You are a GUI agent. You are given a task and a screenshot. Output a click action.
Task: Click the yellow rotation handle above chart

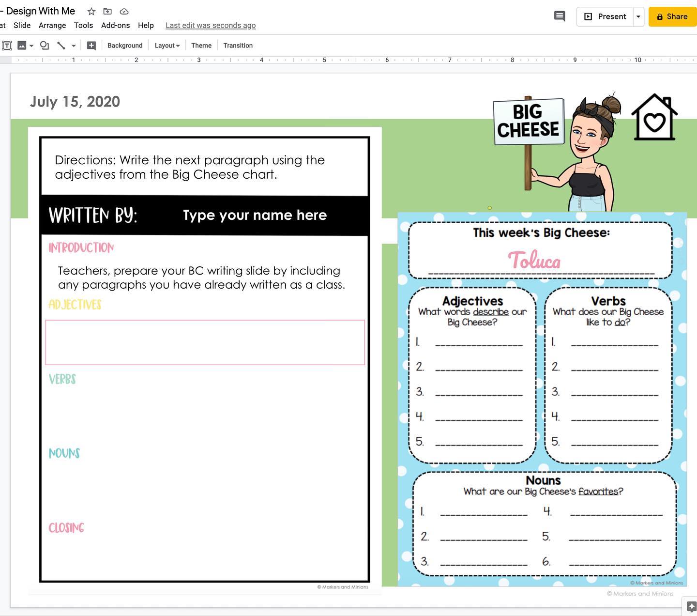(489, 208)
